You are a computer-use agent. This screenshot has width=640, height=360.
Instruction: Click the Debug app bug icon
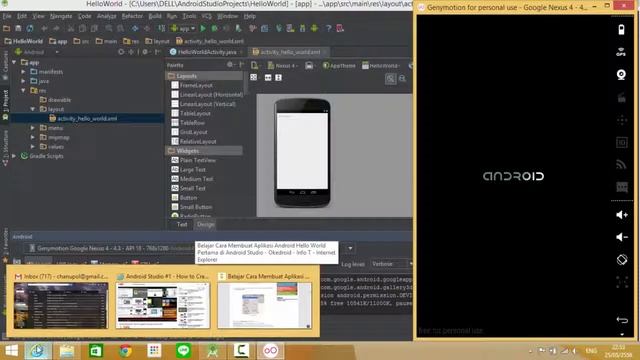pos(214,29)
